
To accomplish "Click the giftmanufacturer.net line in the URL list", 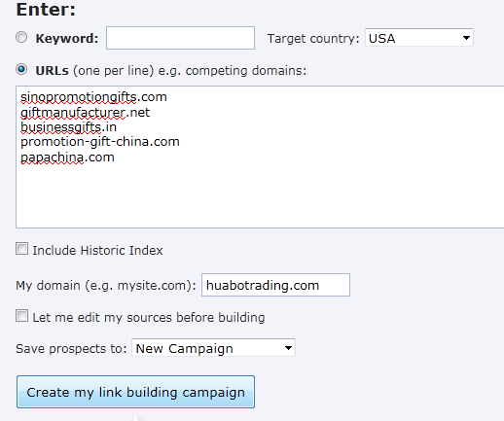I will [85, 113].
